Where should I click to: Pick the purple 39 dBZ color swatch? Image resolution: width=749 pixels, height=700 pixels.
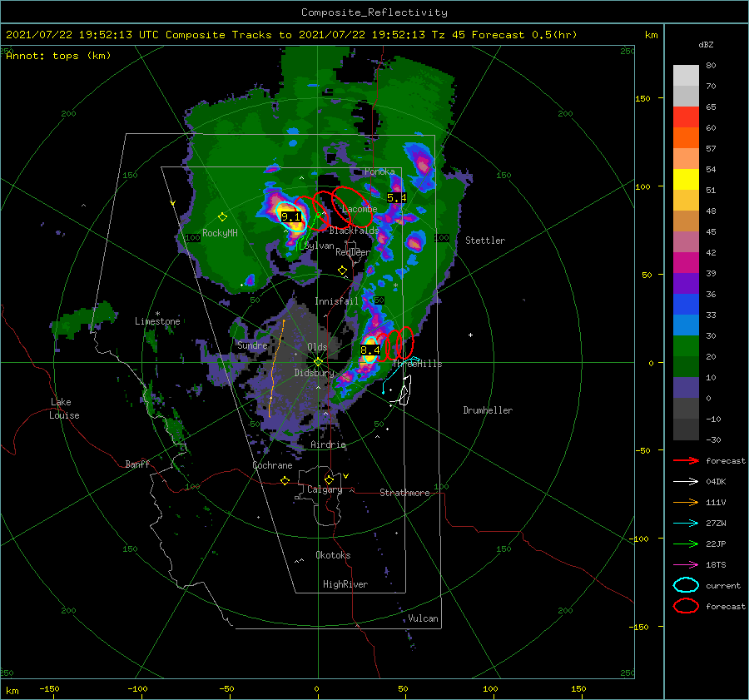(x=686, y=283)
